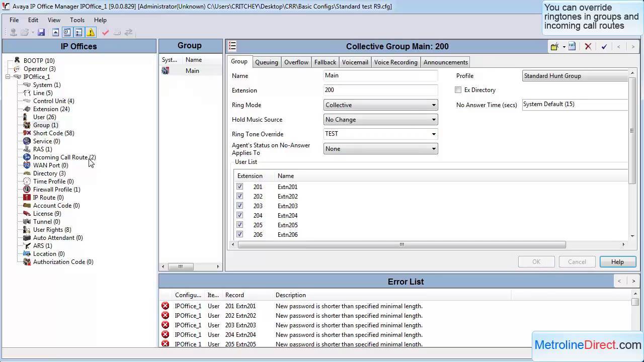Switch to the Queuing tab
Viewport: 644px width, 362px height.
(267, 62)
